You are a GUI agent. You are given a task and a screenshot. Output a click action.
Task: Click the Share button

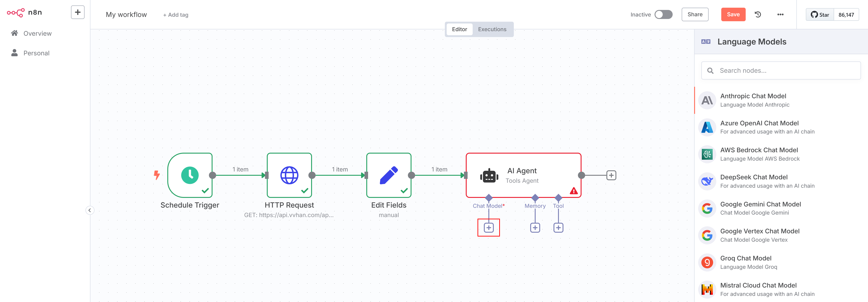click(695, 14)
